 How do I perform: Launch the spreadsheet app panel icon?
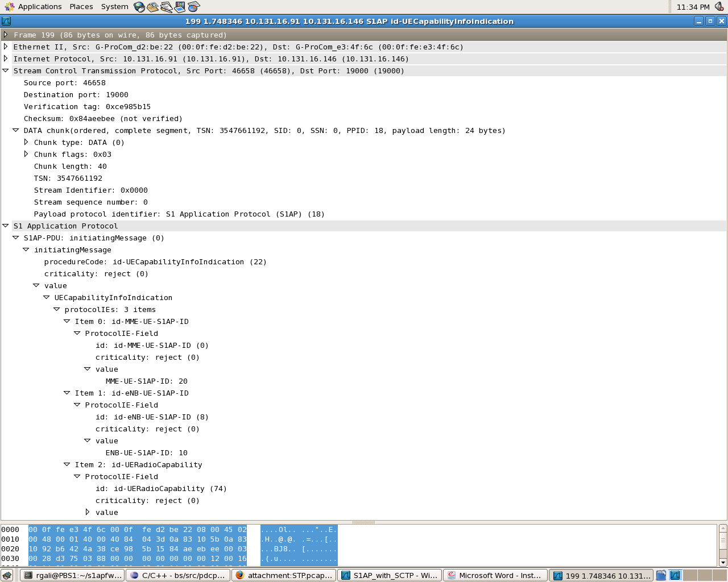193,7
